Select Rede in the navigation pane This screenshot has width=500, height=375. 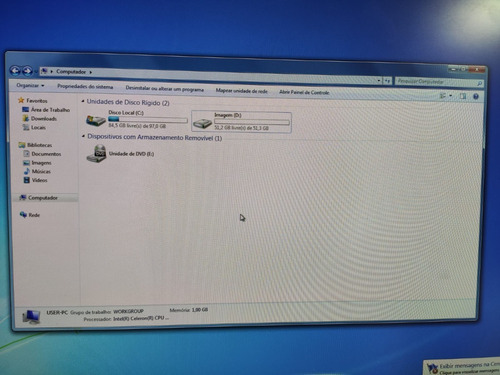[34, 215]
